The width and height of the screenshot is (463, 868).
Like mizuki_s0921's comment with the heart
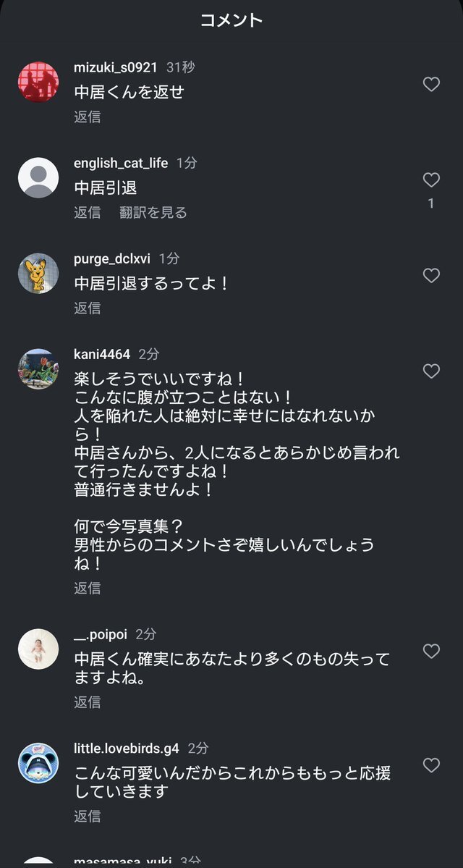[x=431, y=85]
